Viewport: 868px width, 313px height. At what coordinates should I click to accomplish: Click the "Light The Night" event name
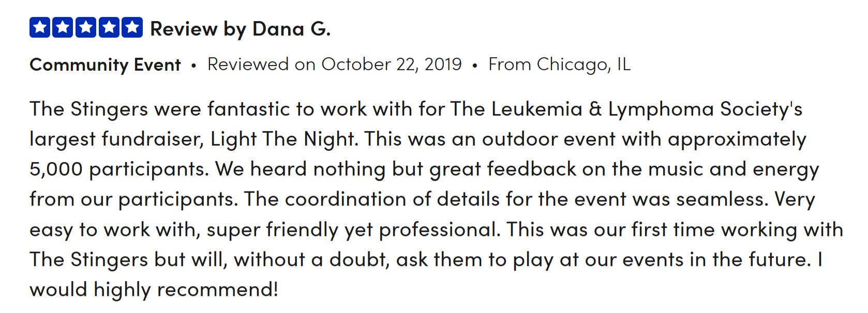click(283, 139)
